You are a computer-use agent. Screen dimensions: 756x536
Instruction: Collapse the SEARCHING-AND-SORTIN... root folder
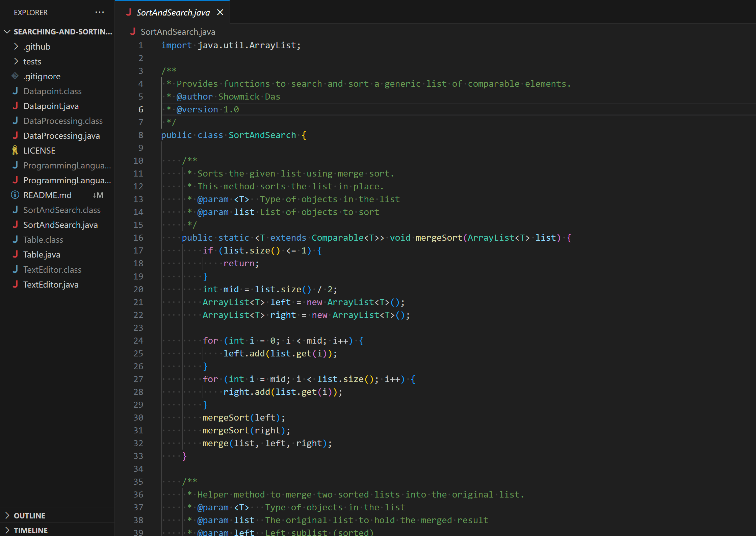click(7, 32)
